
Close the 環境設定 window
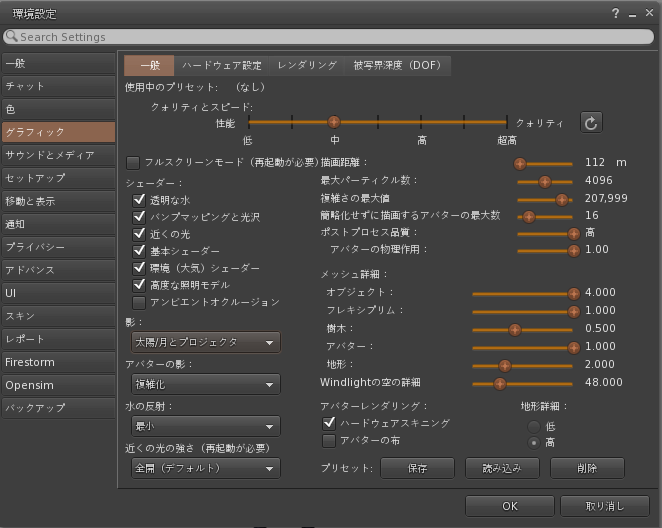(x=649, y=13)
